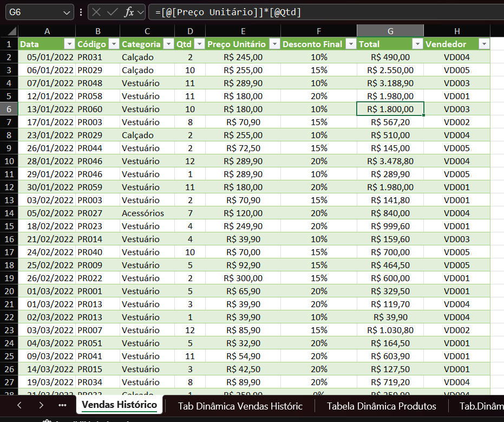Select vendor cell VD002 in row 23

pyautogui.click(x=457, y=330)
